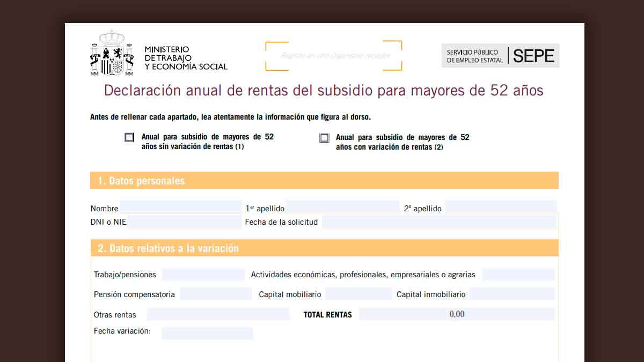Check 'con variación de rentas (2)' box
Viewport: 644px width, 362px height.
tap(324, 138)
